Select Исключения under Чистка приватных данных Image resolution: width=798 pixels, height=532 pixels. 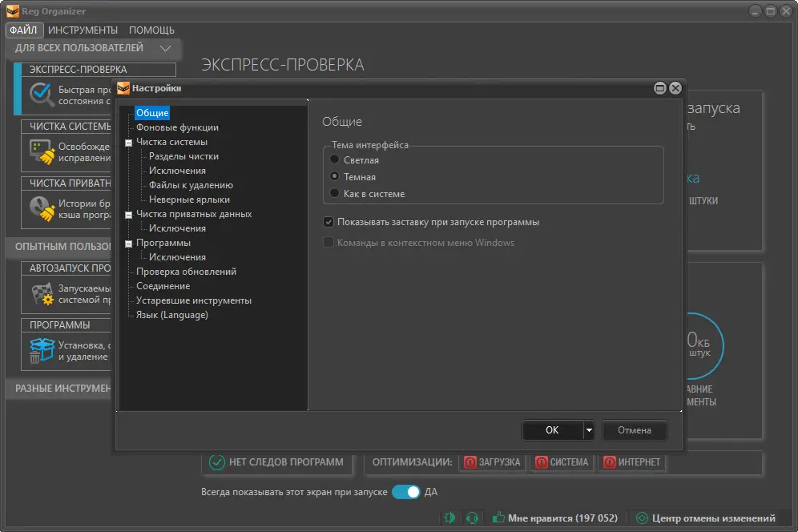(x=177, y=228)
